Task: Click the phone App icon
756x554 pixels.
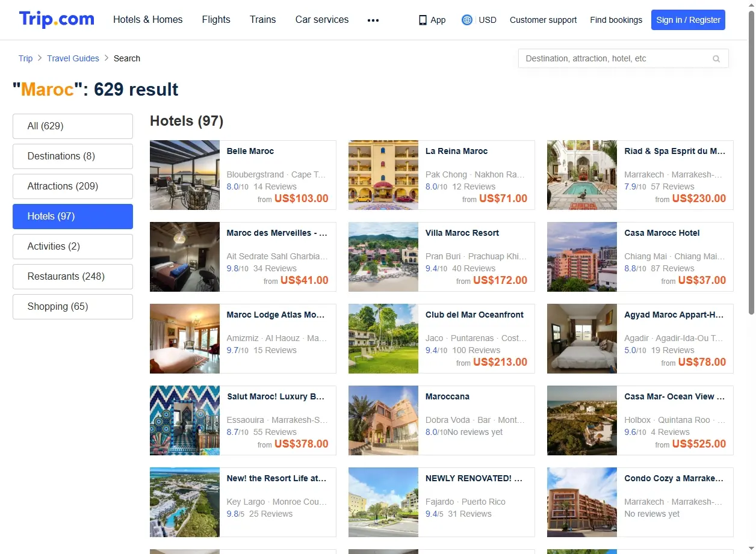Action: point(423,20)
